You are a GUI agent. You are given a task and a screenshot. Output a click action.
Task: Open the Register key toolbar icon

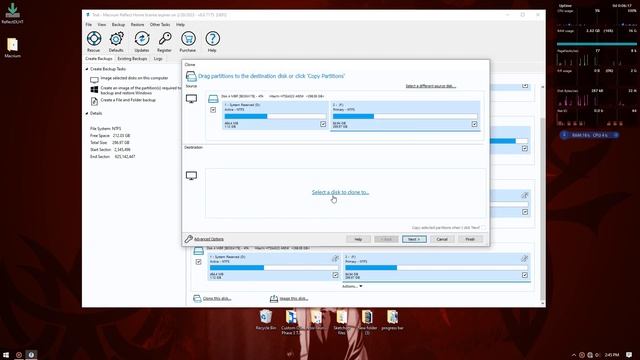pyautogui.click(x=164, y=39)
